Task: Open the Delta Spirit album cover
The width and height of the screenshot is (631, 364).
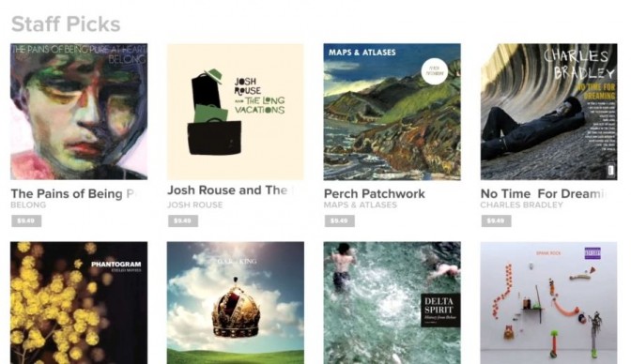Action: tap(392, 302)
